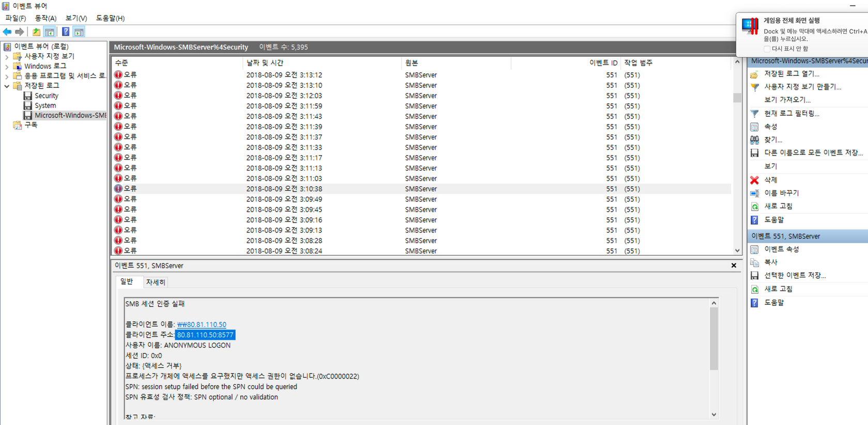Screen dimensions: 868x425
Task: Click the binoculars Find icon (찾기)
Action: (x=754, y=140)
